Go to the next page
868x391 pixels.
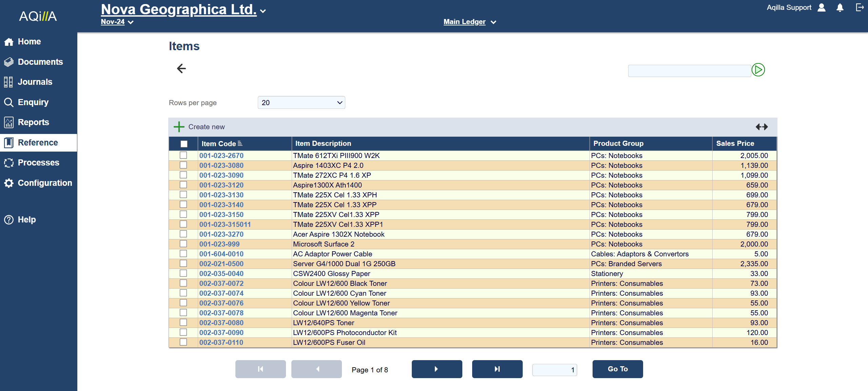(437, 369)
